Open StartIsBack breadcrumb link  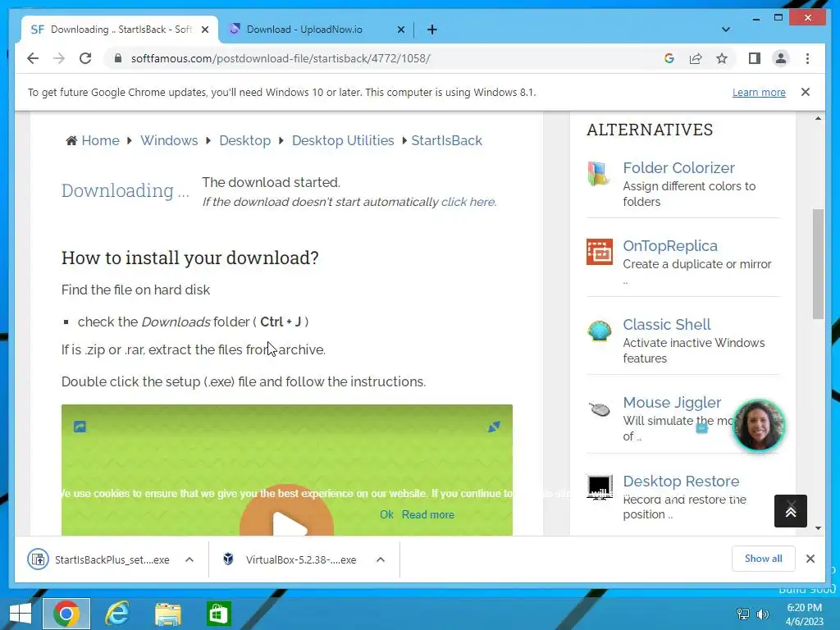446,140
